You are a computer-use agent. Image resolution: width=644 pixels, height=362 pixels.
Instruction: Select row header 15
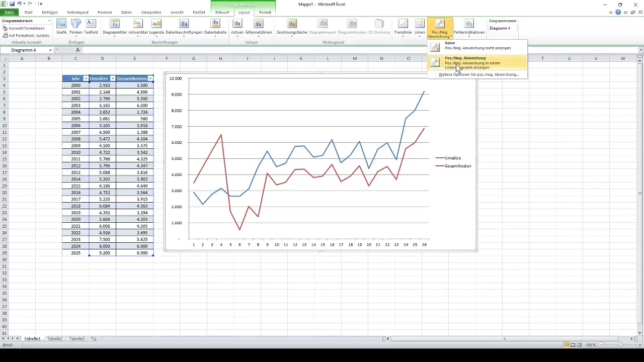[x=4, y=159]
